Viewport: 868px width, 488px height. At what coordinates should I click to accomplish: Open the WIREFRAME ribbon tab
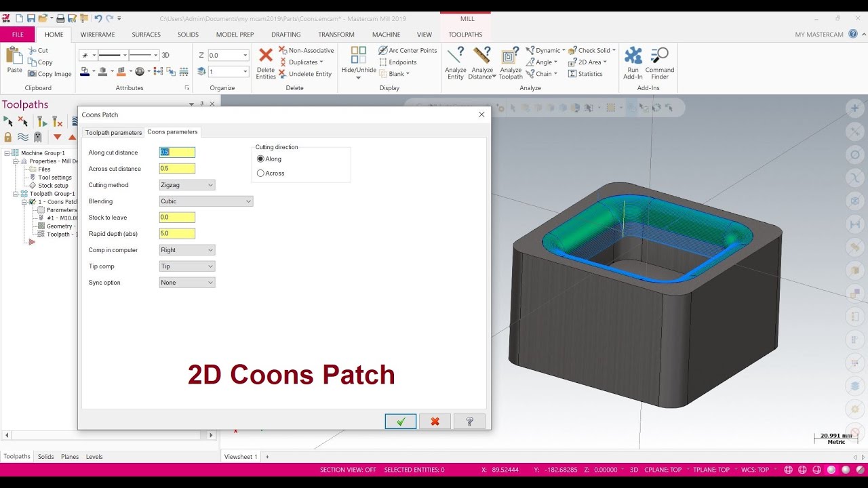pyautogui.click(x=98, y=35)
